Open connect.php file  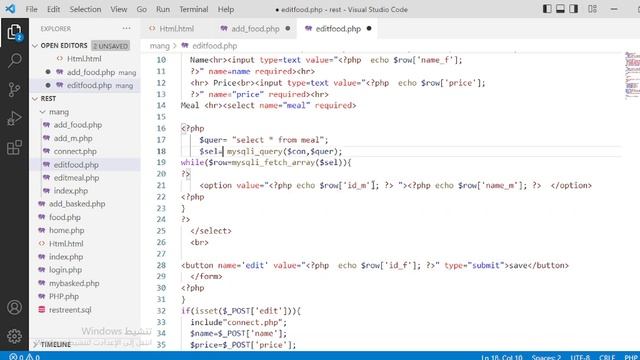click(75, 151)
